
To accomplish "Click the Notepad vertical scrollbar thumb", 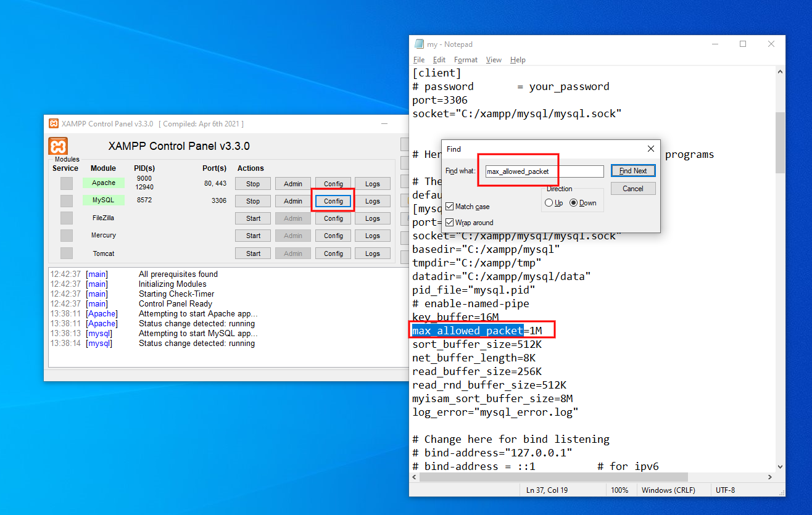I will (x=780, y=142).
